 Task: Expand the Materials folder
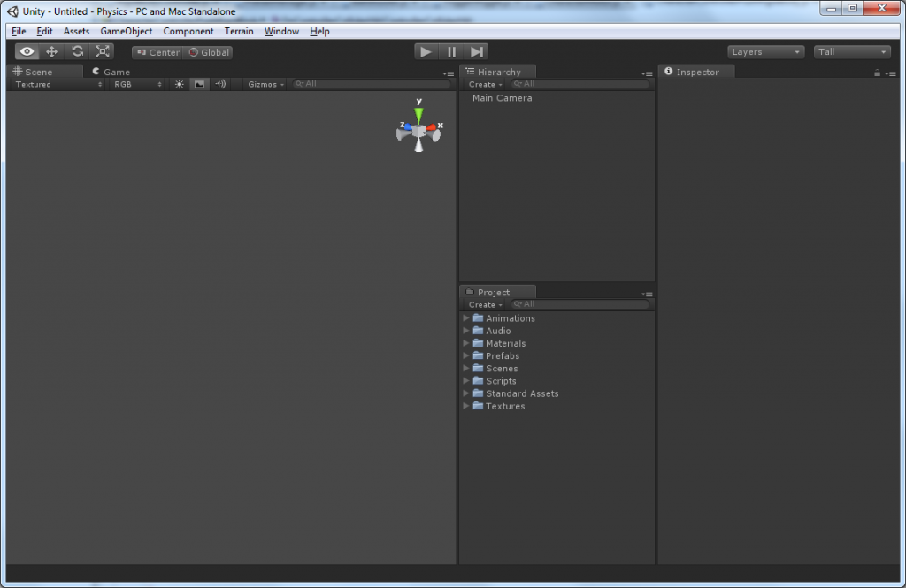(466, 343)
